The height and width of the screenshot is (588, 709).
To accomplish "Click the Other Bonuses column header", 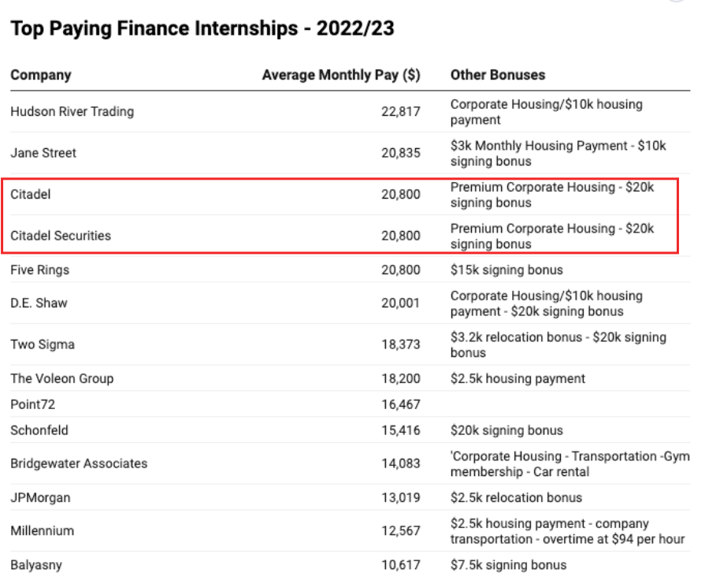I will [498, 75].
